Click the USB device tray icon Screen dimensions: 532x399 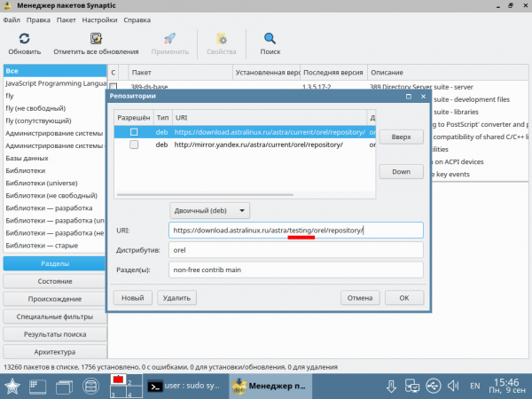[432, 386]
